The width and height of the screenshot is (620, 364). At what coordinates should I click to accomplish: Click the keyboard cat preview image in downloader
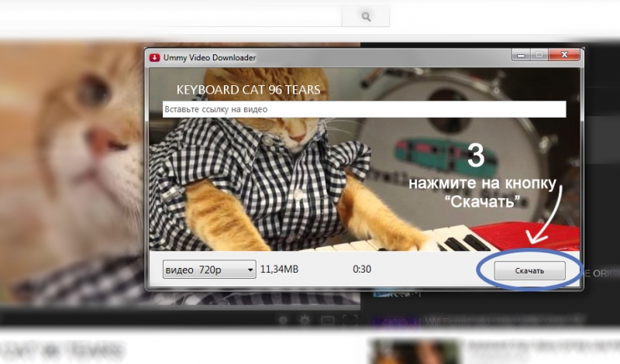pyautogui.click(x=310, y=186)
